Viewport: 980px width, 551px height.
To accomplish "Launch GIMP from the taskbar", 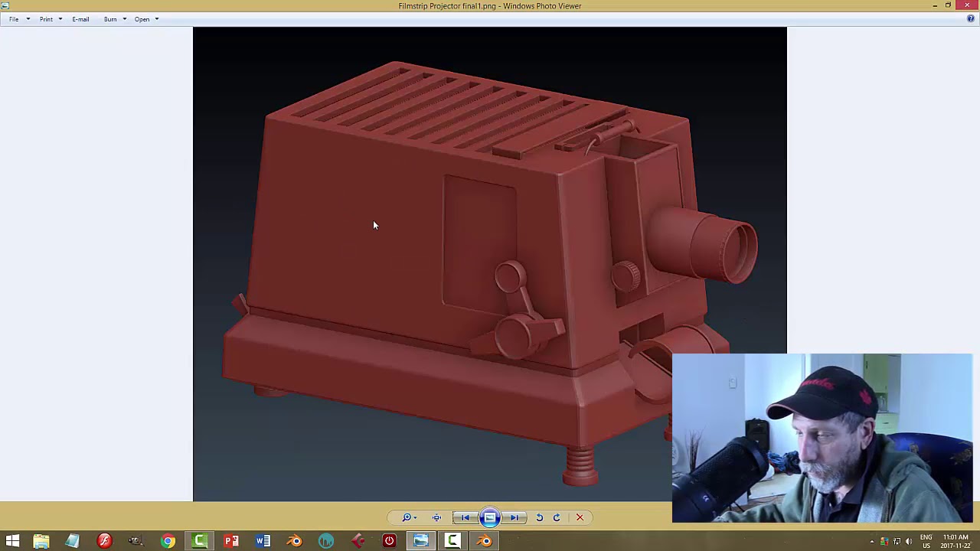I will tap(136, 542).
